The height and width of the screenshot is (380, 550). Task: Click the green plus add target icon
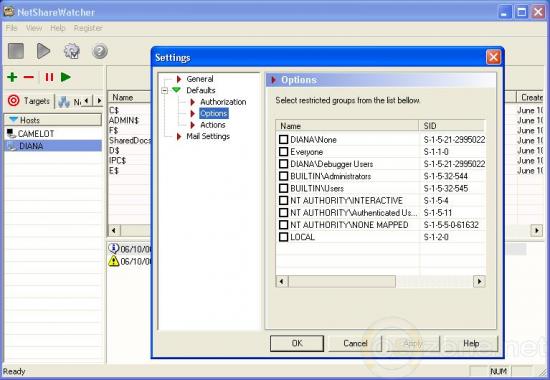click(12, 77)
